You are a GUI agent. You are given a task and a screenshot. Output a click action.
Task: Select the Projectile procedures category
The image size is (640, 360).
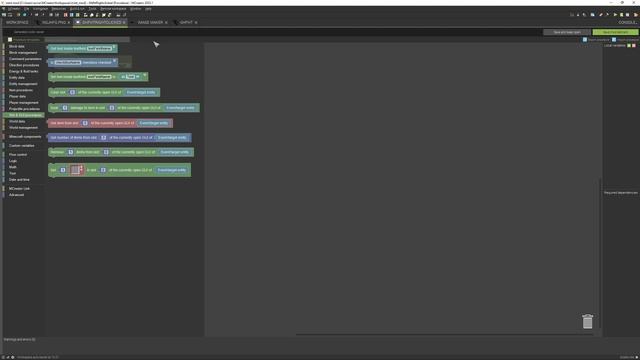(24, 109)
